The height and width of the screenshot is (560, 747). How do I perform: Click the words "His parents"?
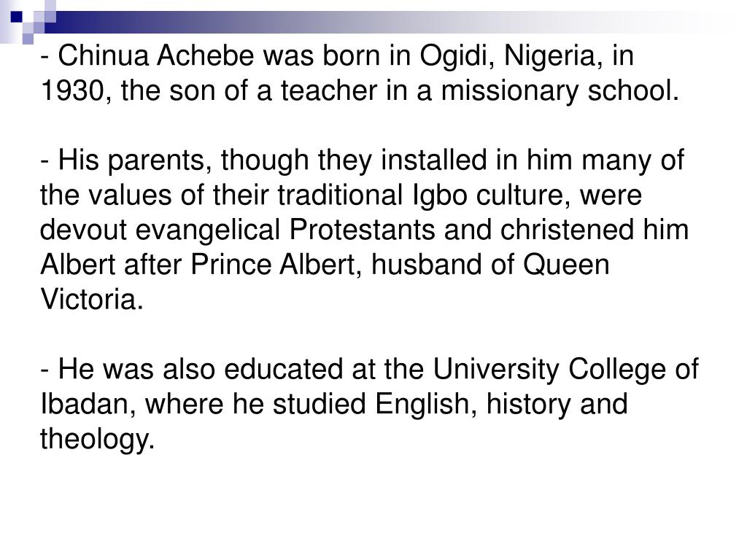pyautogui.click(x=131, y=160)
